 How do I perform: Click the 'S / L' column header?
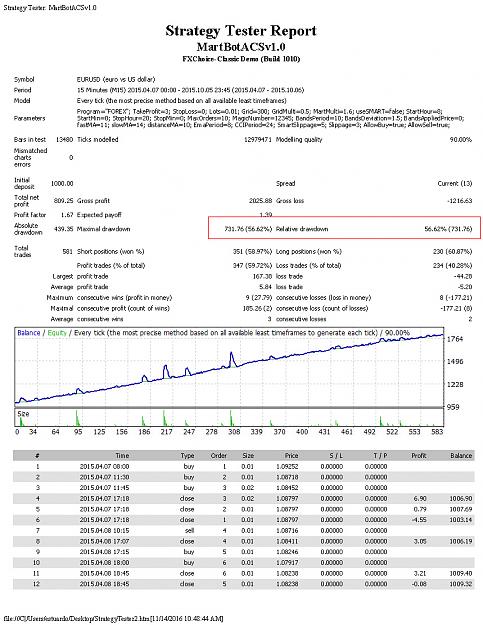coord(336,456)
